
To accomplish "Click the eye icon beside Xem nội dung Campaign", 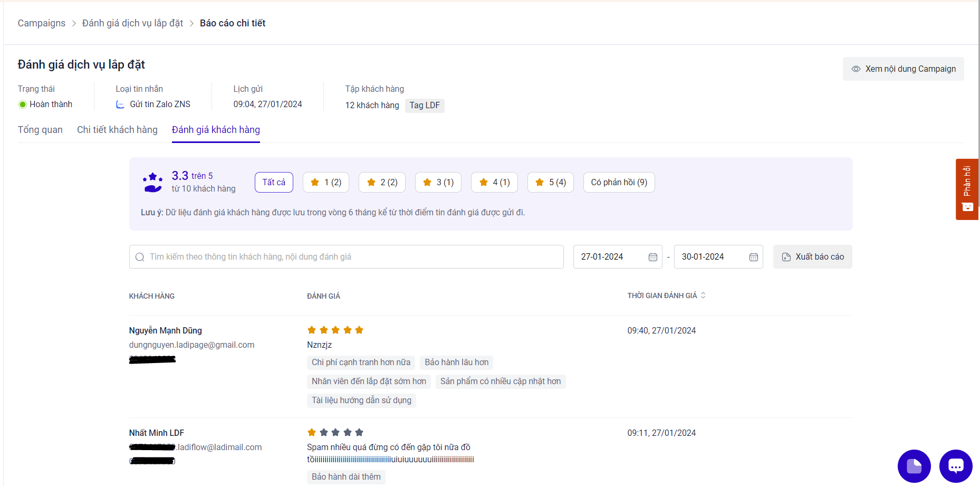I will tap(856, 69).
